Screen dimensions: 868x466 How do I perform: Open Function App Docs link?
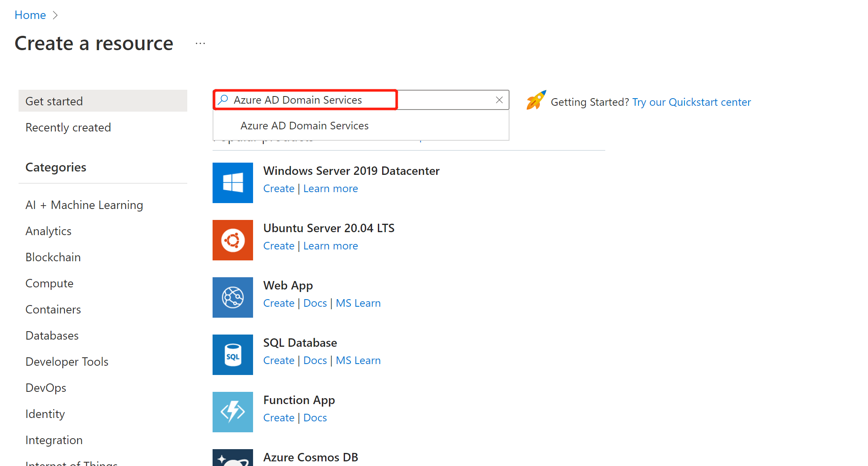pos(315,418)
